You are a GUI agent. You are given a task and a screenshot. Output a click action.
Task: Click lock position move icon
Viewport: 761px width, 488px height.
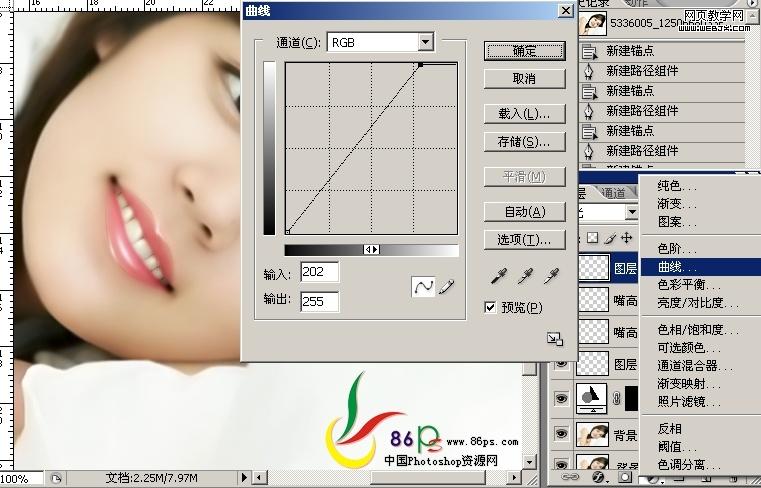(627, 237)
